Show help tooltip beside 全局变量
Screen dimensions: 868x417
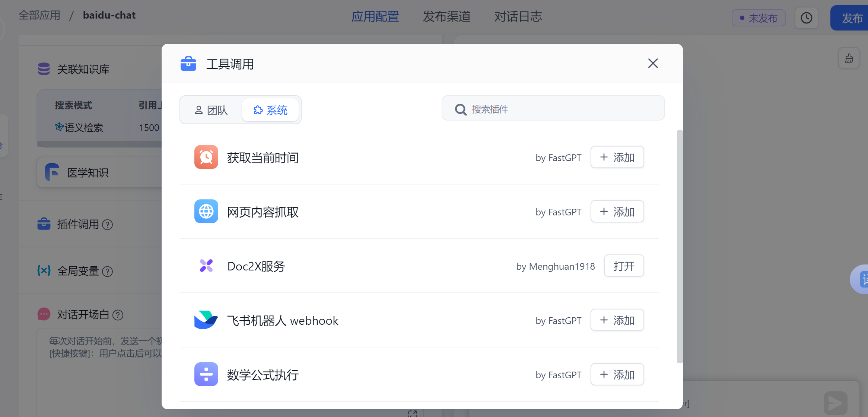pyautogui.click(x=108, y=272)
